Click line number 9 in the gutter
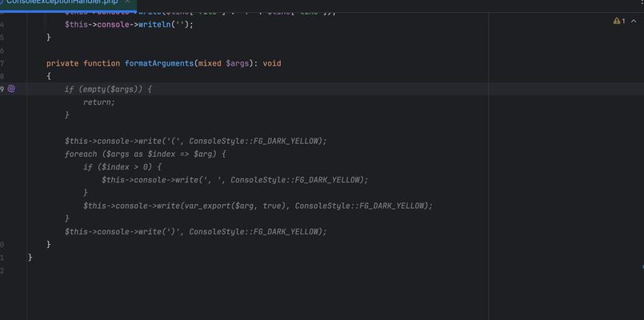The width and height of the screenshot is (644, 320). (x=2, y=89)
